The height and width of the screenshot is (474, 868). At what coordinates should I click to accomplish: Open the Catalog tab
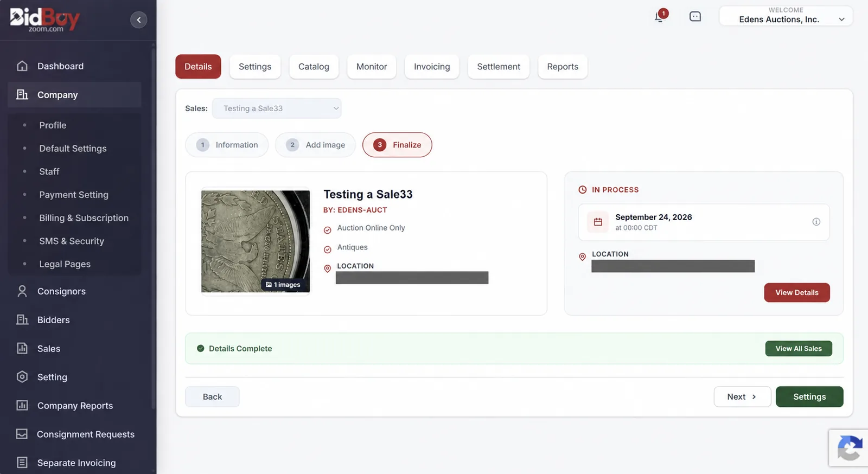pos(314,67)
